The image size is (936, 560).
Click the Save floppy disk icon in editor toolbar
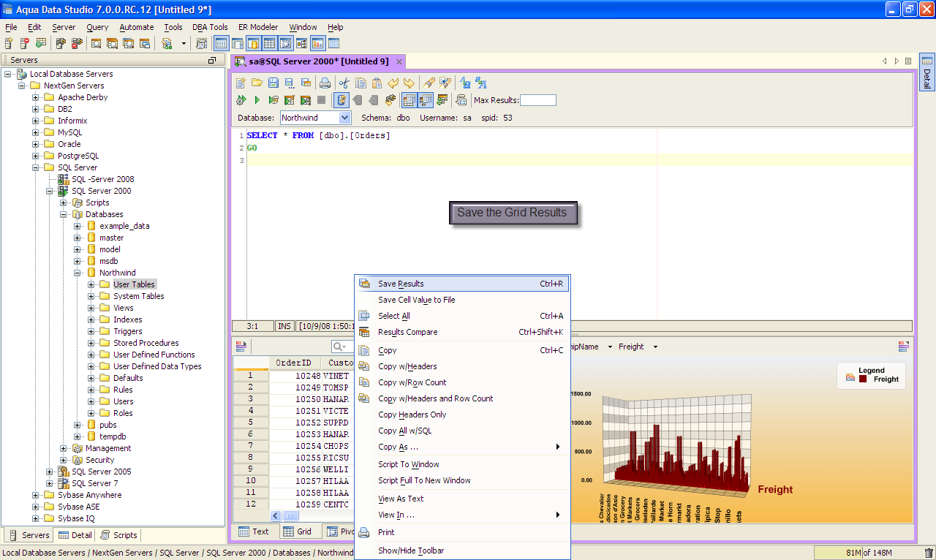[273, 83]
